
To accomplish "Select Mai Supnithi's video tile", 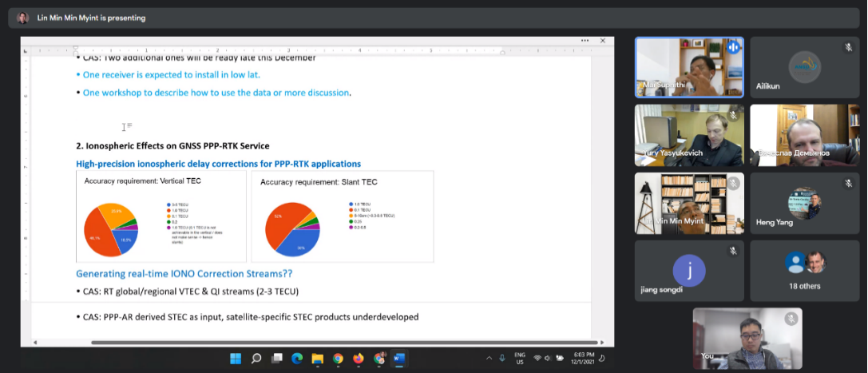I will [688, 67].
